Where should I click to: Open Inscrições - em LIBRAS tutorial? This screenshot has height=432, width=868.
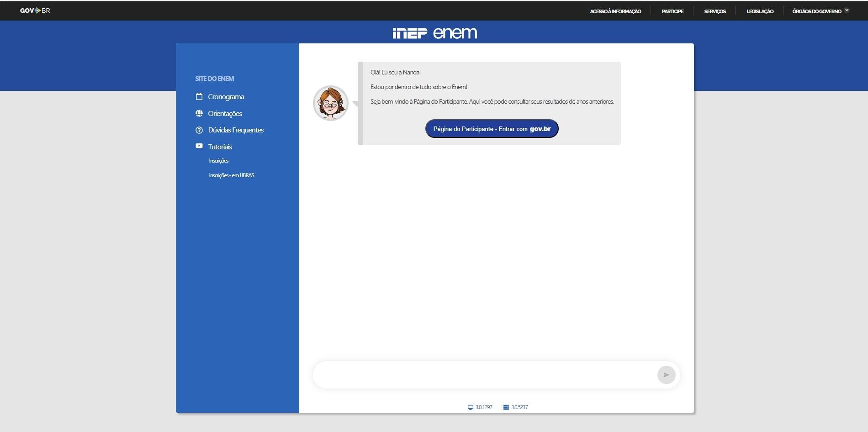232,175
